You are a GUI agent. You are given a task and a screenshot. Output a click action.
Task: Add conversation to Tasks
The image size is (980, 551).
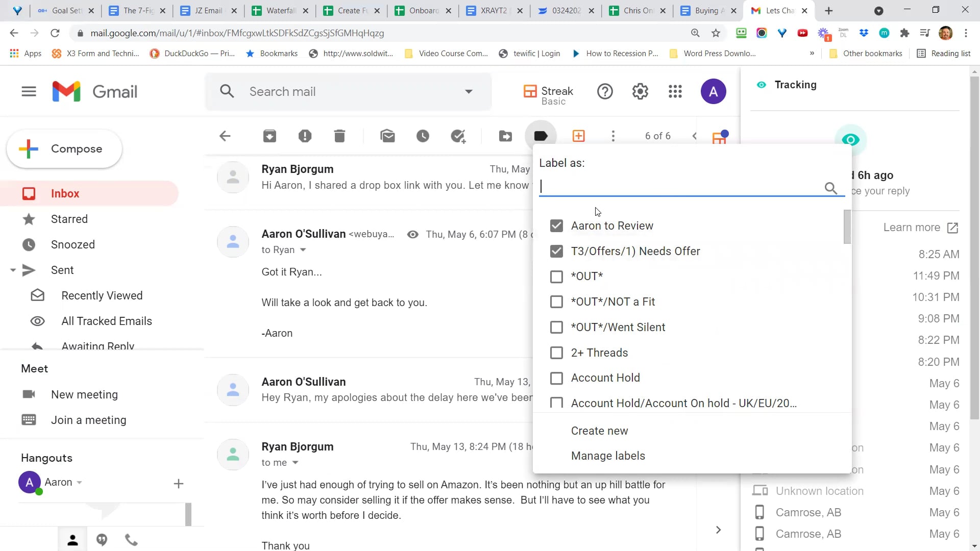tap(458, 136)
